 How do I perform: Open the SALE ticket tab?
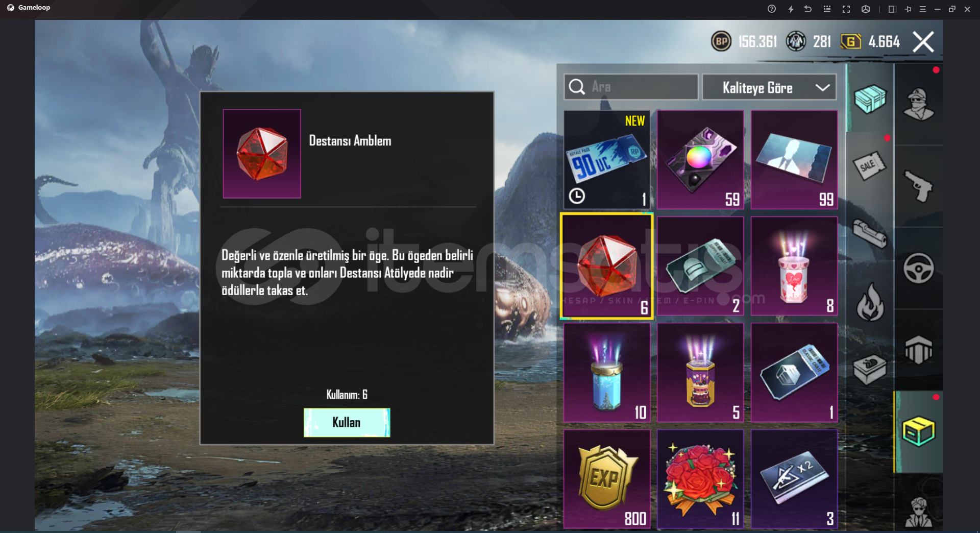coord(870,165)
